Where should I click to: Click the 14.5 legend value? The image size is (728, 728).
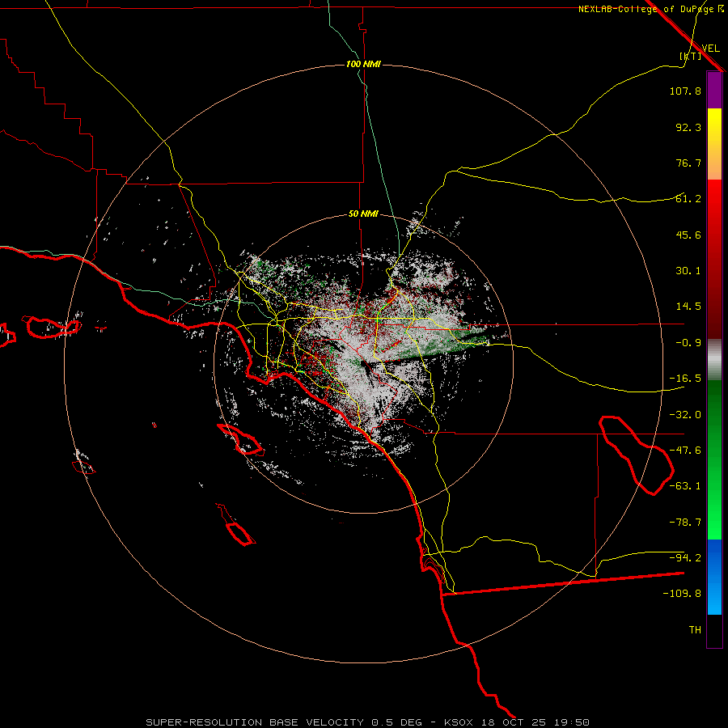point(688,307)
